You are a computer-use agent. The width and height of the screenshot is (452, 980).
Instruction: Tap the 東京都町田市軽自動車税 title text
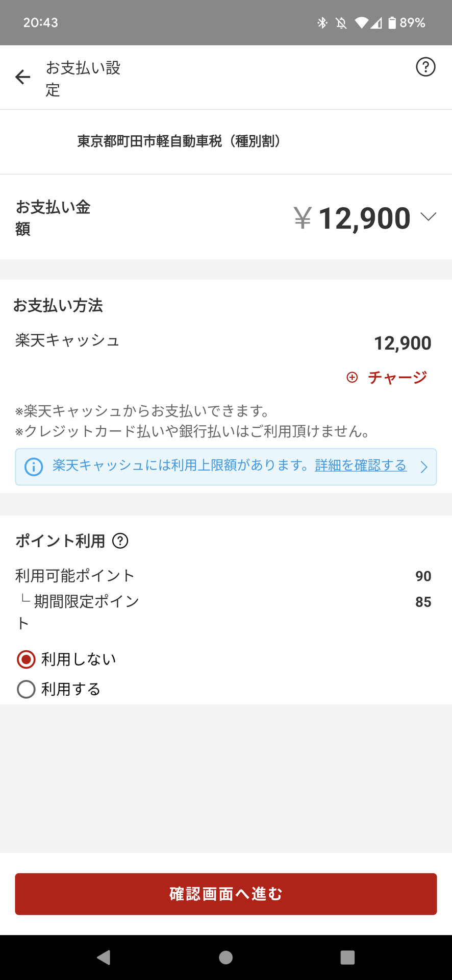(179, 141)
